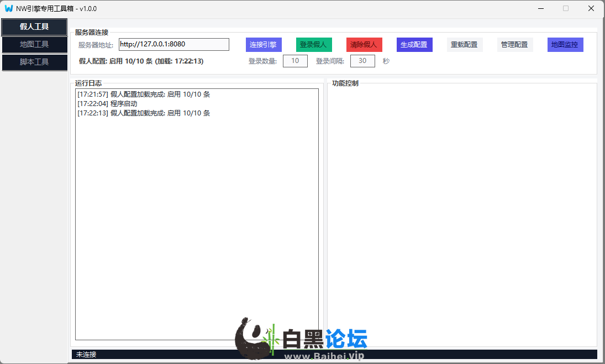This screenshot has width=605, height=364.
Task: Switch to the 假人工具 tab
Action: 34,27
